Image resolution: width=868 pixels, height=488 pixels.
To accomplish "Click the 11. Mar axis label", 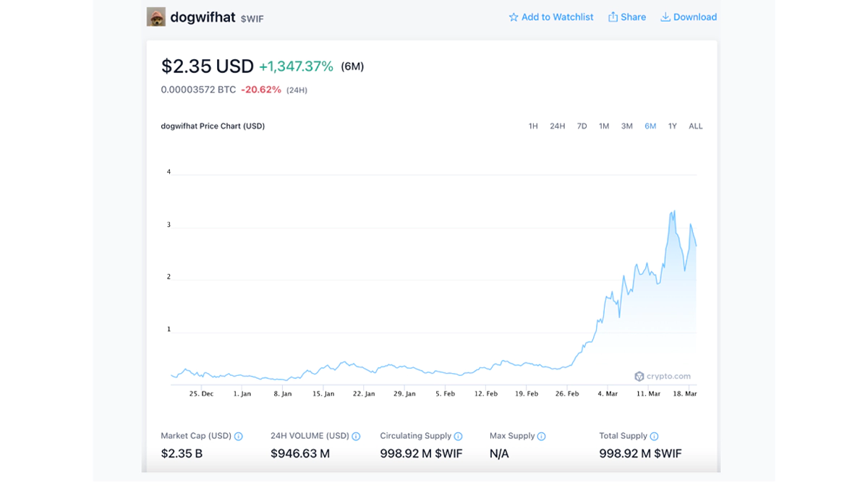I will (x=649, y=394).
